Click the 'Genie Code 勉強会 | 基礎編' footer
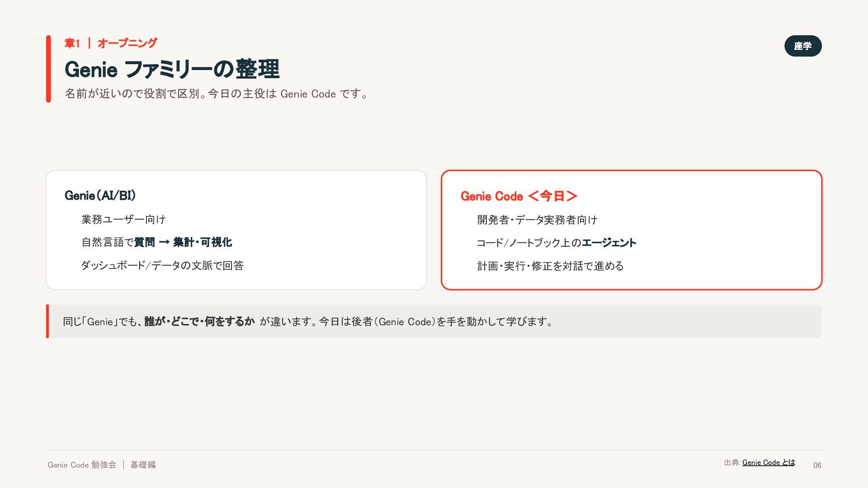Viewport: 868px width, 488px height. tap(102, 465)
